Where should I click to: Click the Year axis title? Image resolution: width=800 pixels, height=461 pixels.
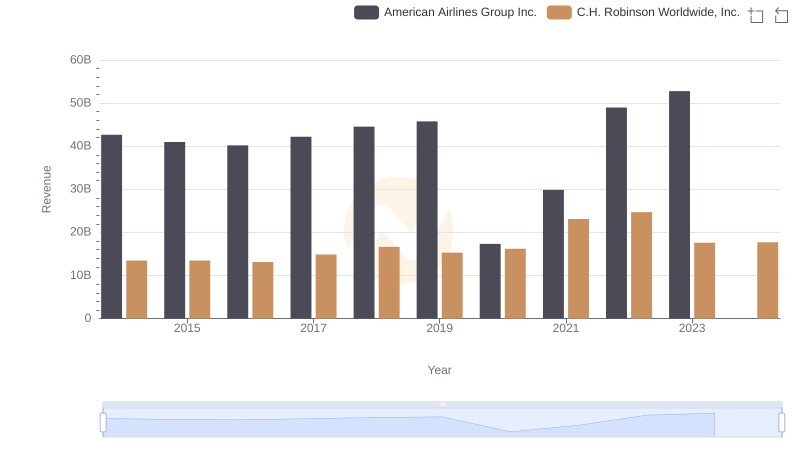pos(439,370)
